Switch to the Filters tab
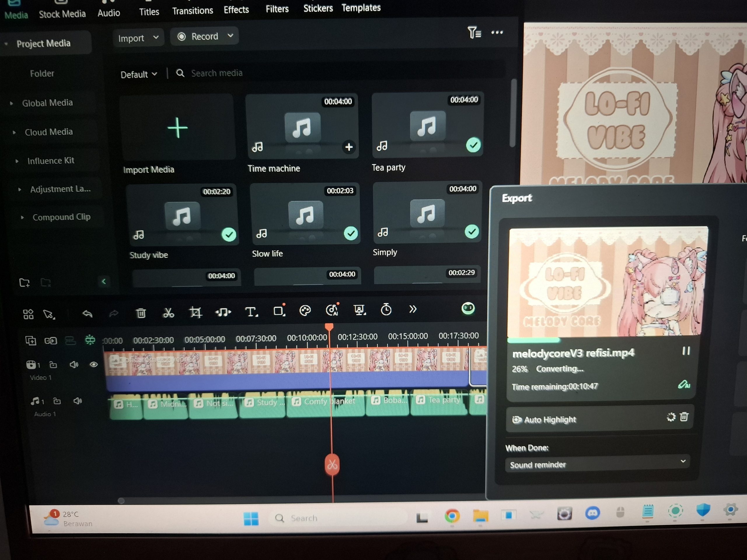 pos(277,9)
